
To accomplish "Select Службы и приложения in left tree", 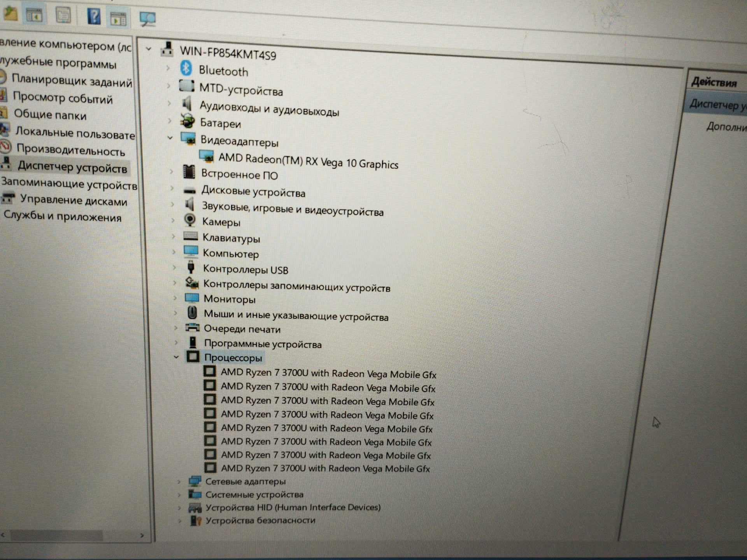I will click(x=62, y=216).
